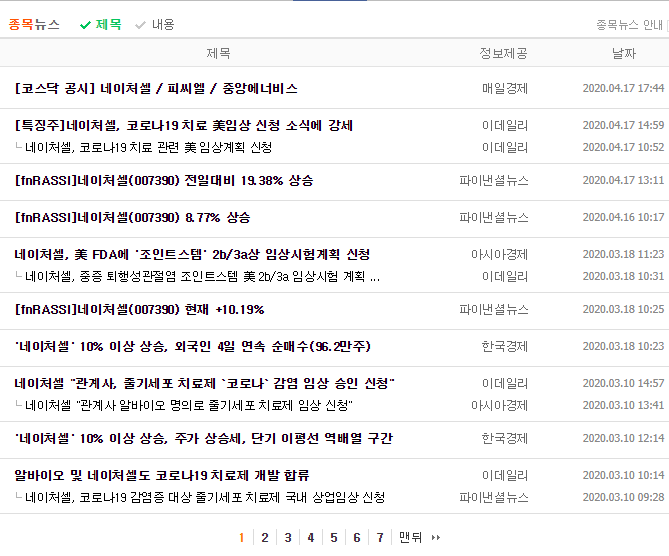The width and height of the screenshot is (669, 556).
Task: Open article 코스닥 공시 네이처셀 / 피씨엘 / 중앙에너비스
Action: pyautogui.click(x=156, y=88)
